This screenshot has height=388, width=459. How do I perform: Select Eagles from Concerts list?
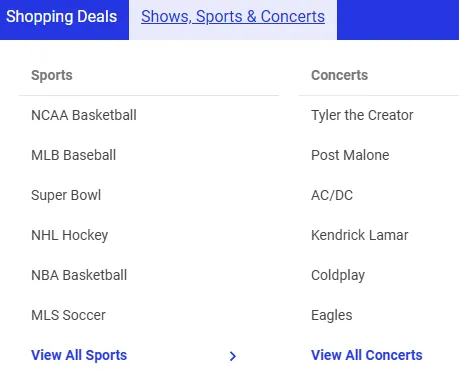coord(331,316)
